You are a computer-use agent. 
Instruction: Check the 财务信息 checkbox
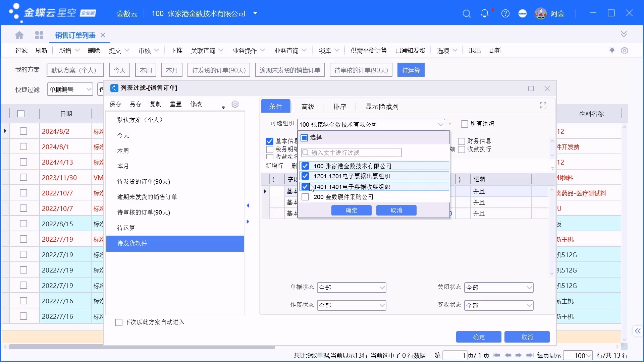click(x=462, y=141)
